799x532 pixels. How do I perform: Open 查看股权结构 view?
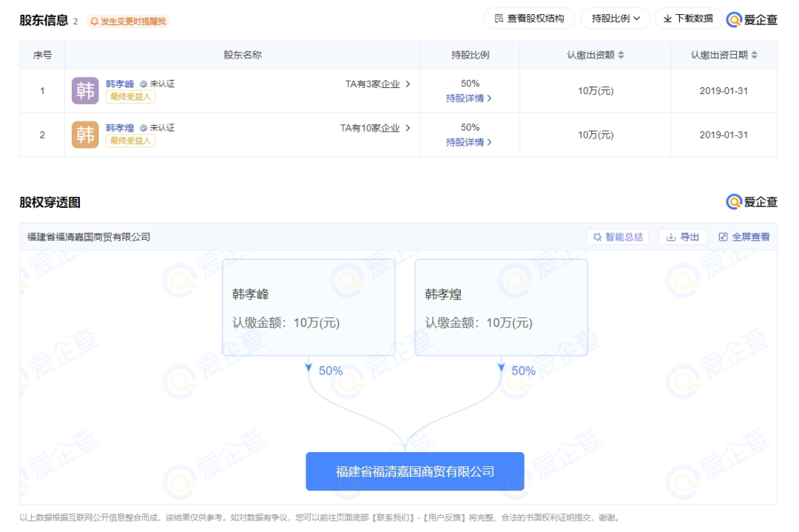point(528,18)
